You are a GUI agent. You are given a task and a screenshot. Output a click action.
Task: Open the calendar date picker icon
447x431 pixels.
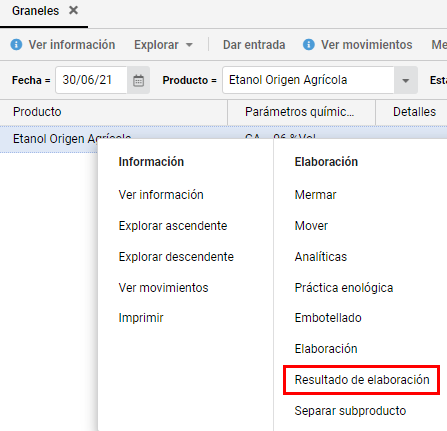(138, 80)
